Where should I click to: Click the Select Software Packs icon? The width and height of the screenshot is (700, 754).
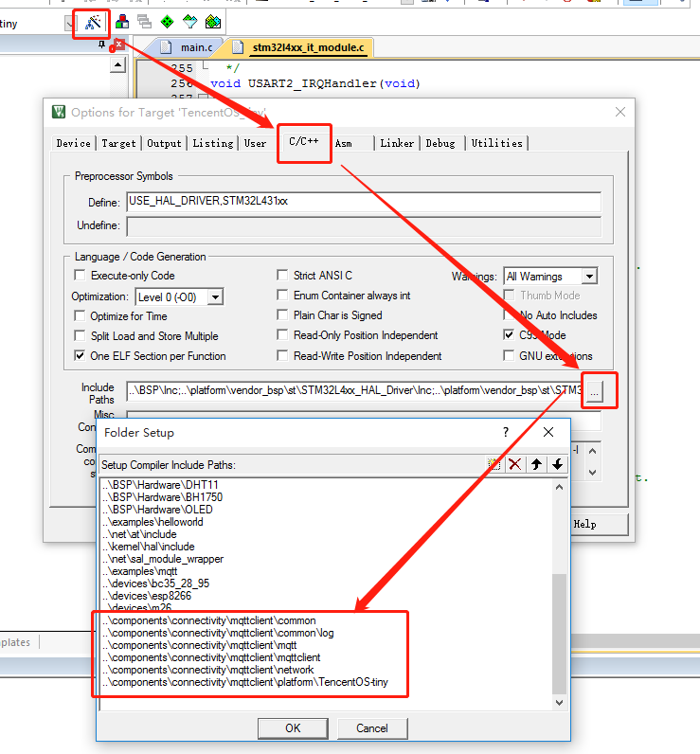pos(189,22)
